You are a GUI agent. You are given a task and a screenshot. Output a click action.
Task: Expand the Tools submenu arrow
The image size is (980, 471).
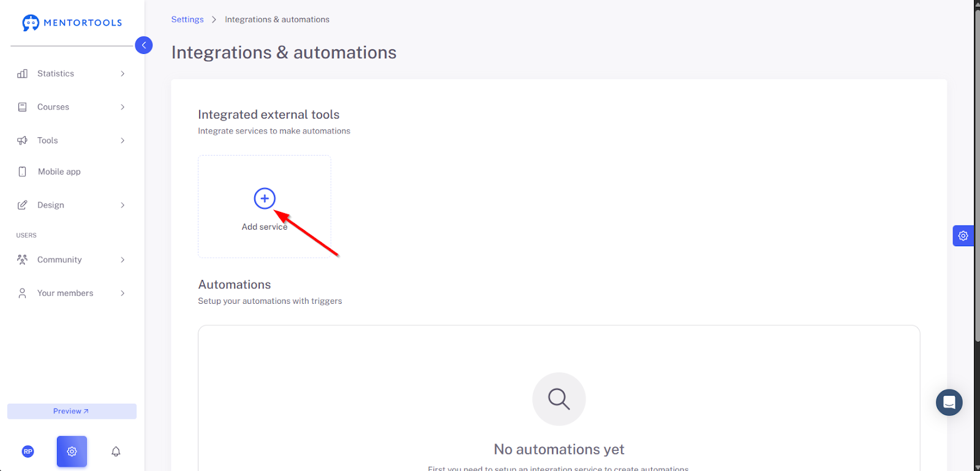[123, 141]
